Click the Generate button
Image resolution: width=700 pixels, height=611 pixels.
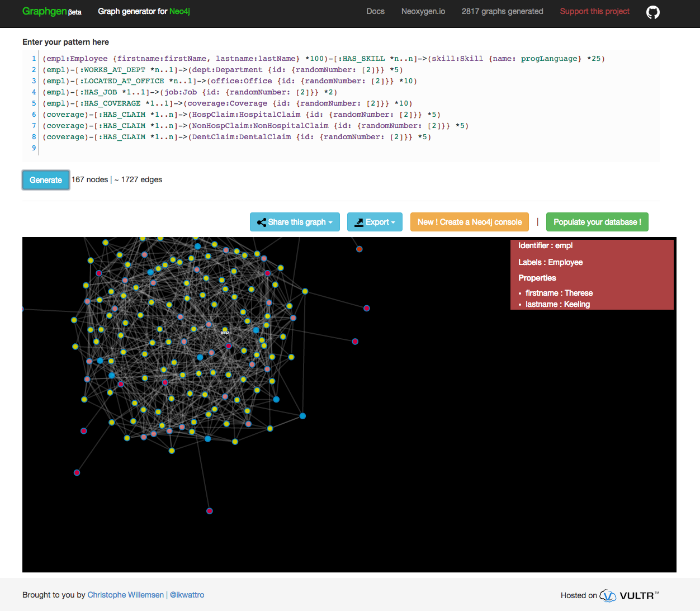click(45, 179)
